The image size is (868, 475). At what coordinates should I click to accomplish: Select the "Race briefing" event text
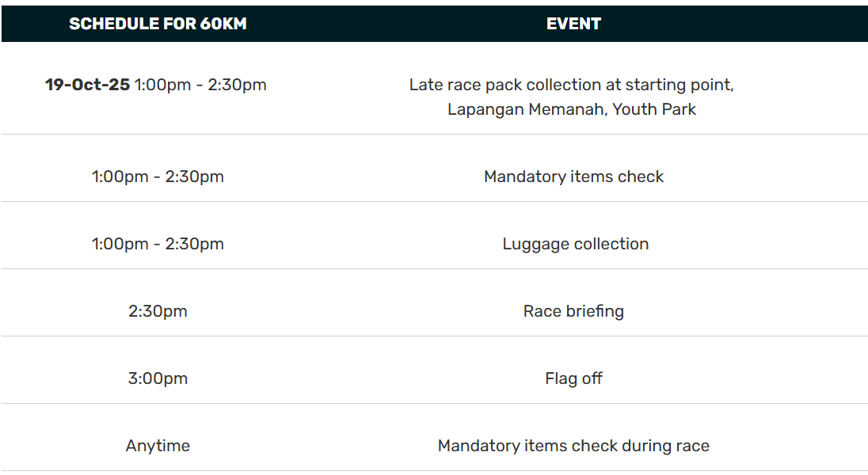tap(573, 311)
